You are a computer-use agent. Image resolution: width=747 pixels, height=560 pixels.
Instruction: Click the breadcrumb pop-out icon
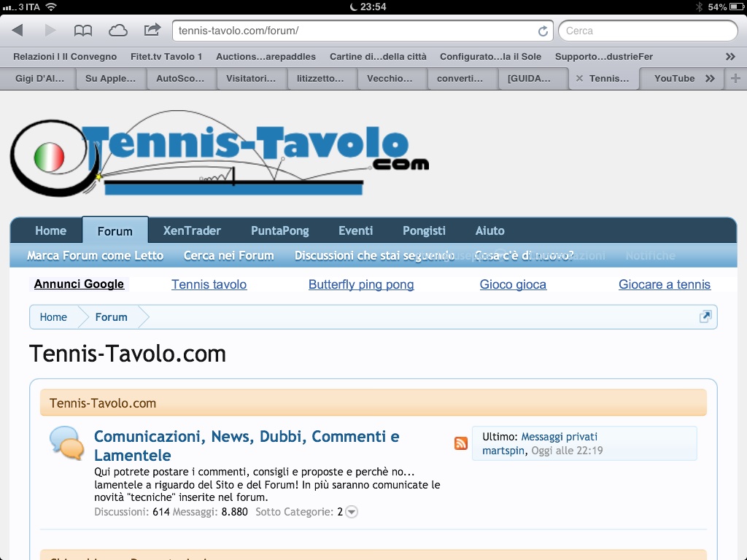[705, 316]
